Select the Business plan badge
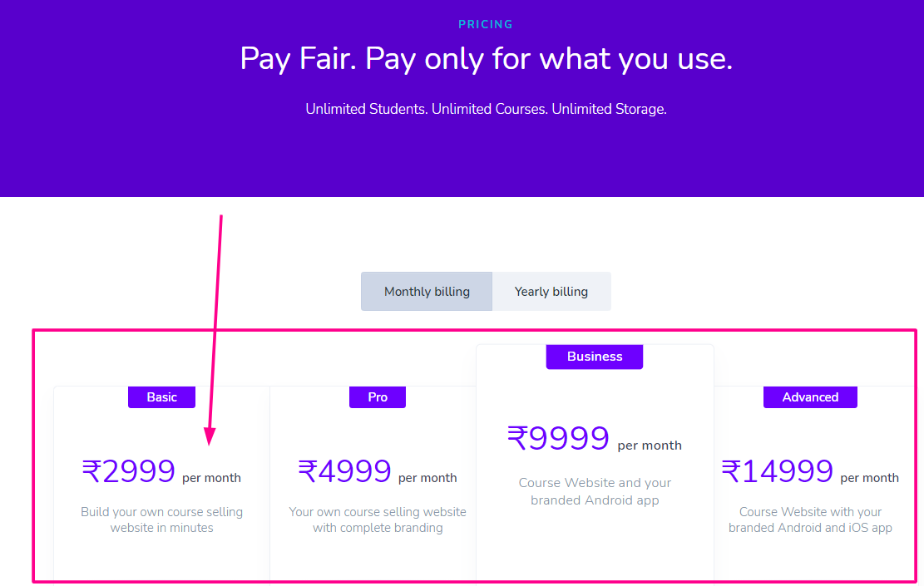Viewport: 924px width, 586px height. pyautogui.click(x=595, y=357)
